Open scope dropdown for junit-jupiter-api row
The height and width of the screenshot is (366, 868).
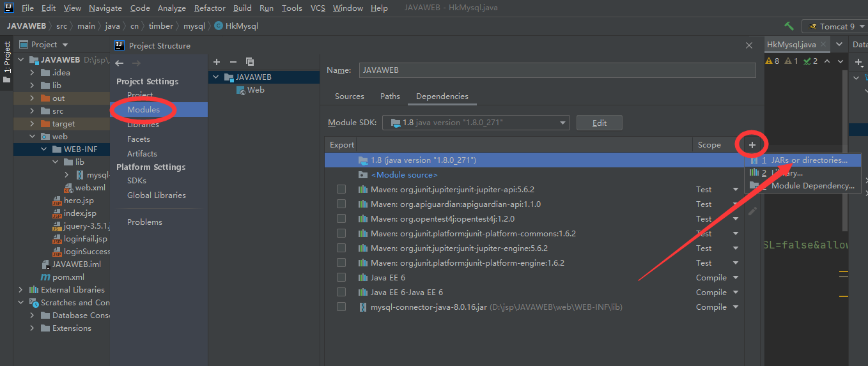[x=736, y=189]
